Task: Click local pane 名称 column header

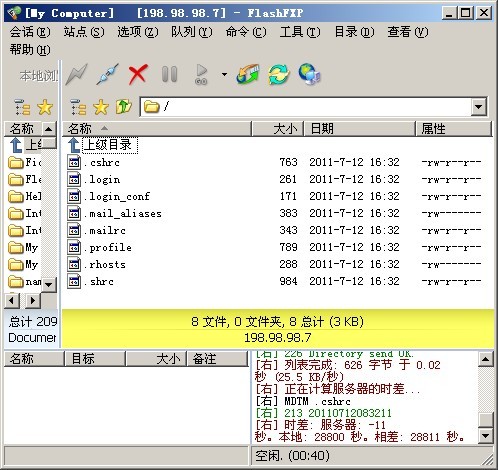Action: pos(23,129)
